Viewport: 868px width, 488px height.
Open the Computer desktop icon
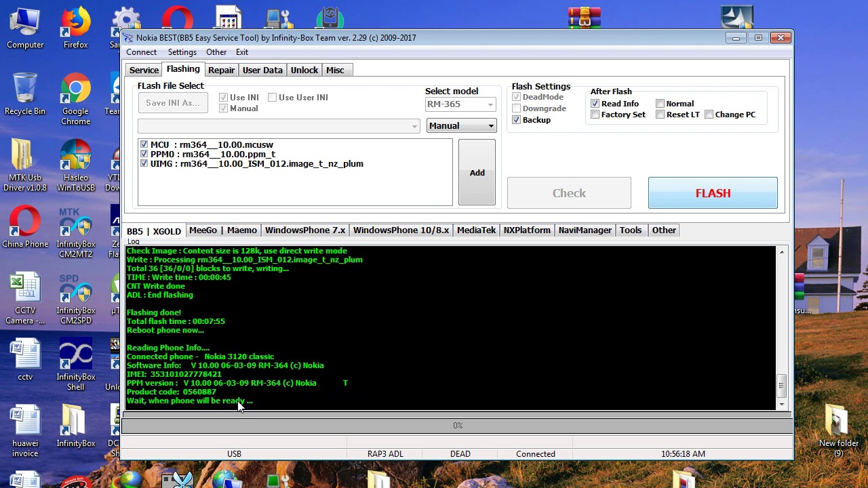click(25, 27)
